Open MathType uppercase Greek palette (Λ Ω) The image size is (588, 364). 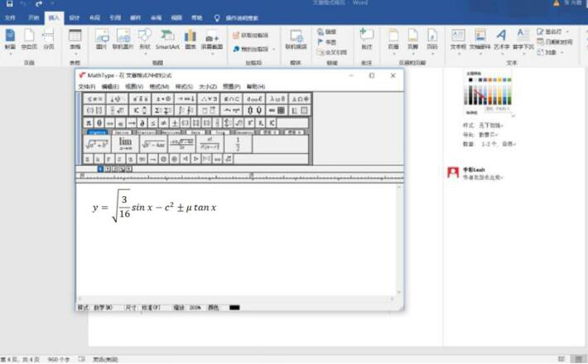pos(301,99)
